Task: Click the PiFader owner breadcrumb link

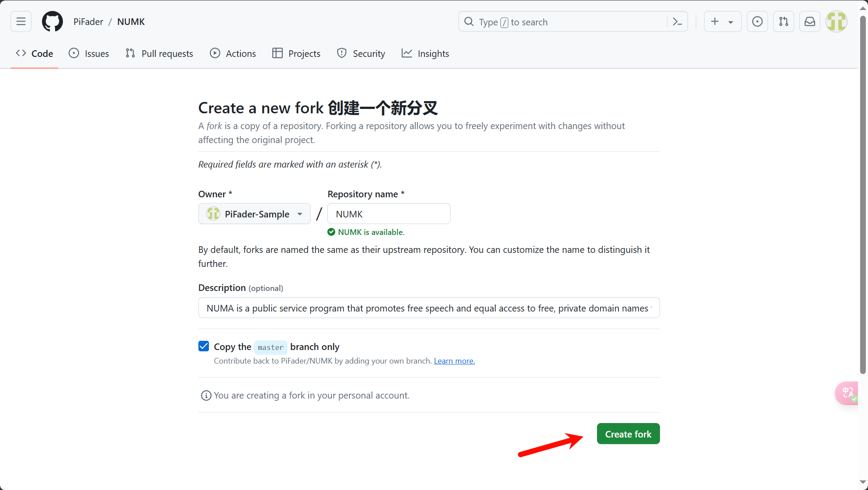Action: click(88, 22)
